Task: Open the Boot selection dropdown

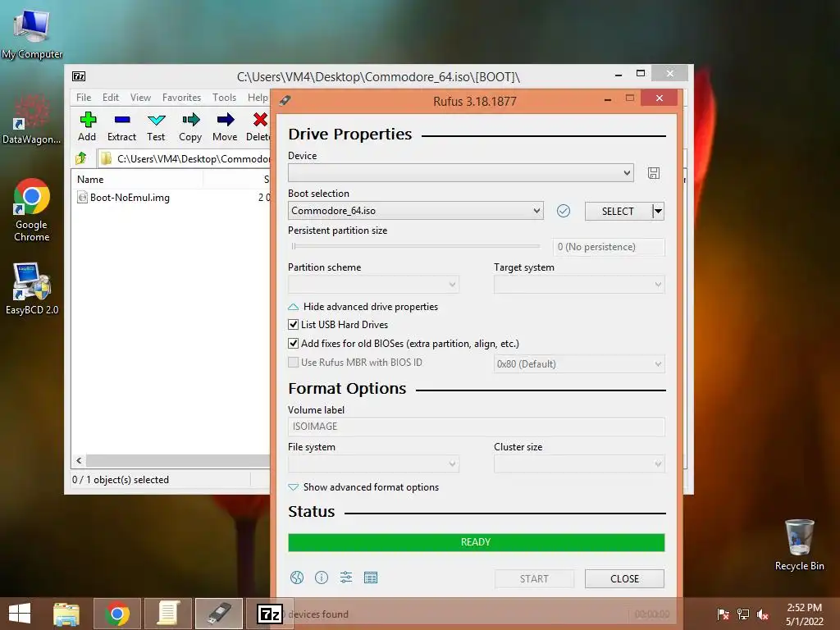Action: [415, 211]
